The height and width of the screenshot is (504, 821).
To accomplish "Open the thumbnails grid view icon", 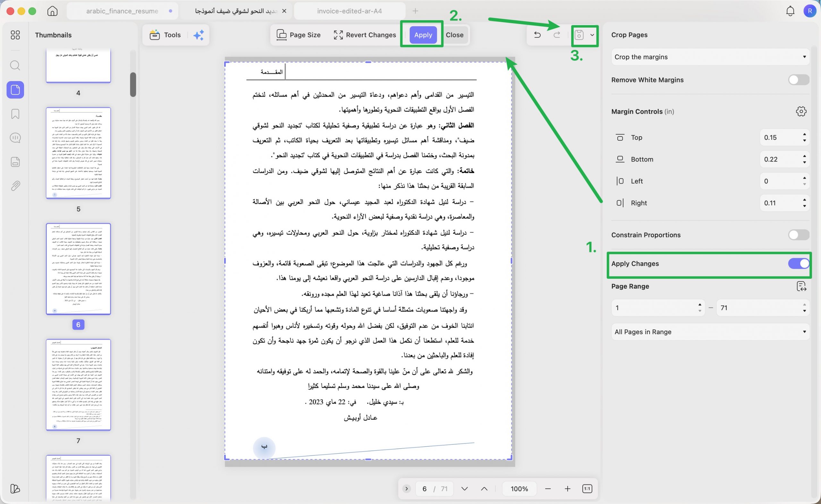I will tap(15, 35).
